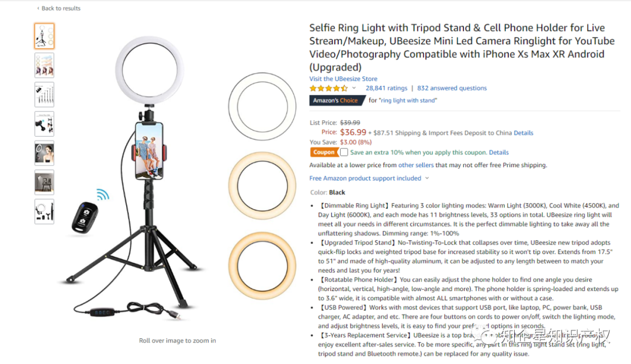Open the 832 answered questions link

452,88
